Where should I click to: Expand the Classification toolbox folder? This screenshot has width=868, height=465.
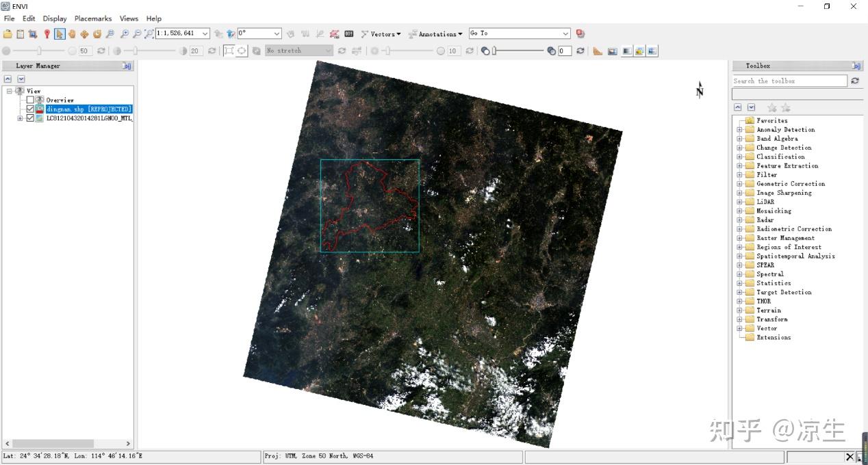click(x=739, y=156)
